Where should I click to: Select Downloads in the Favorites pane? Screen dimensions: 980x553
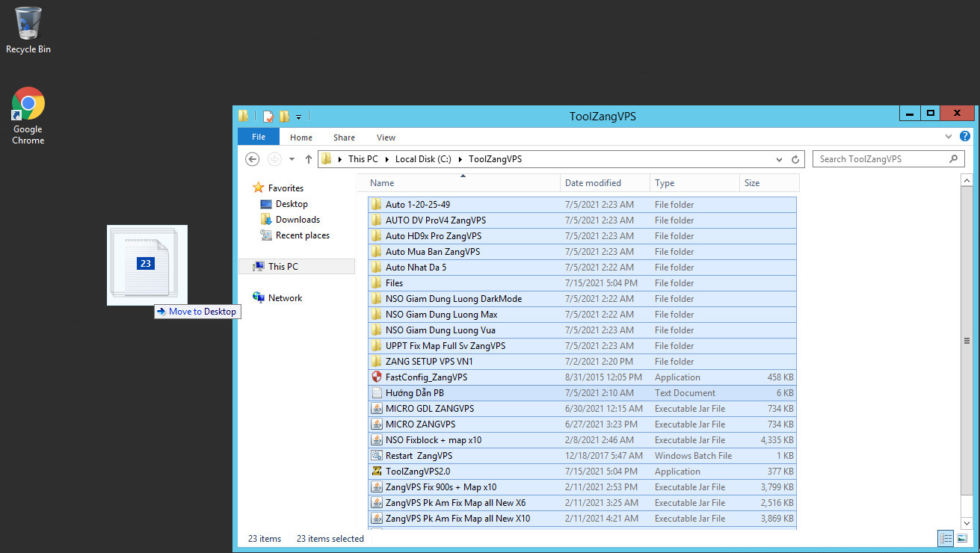pyautogui.click(x=298, y=220)
